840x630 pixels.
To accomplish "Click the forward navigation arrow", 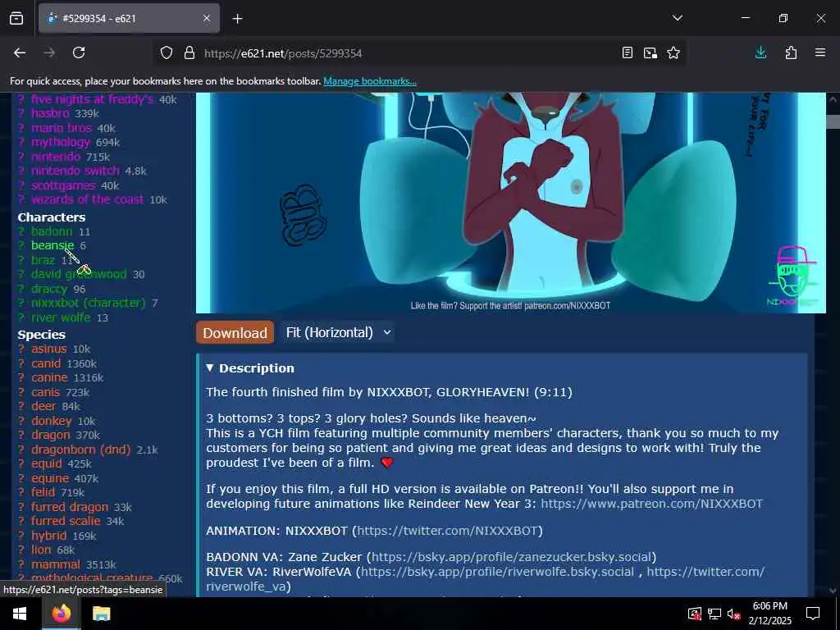I will click(49, 52).
